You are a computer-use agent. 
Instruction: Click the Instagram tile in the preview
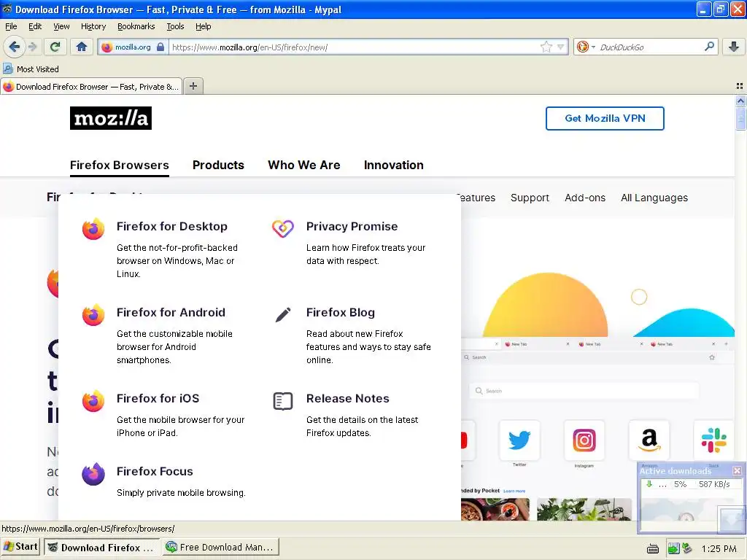point(584,440)
